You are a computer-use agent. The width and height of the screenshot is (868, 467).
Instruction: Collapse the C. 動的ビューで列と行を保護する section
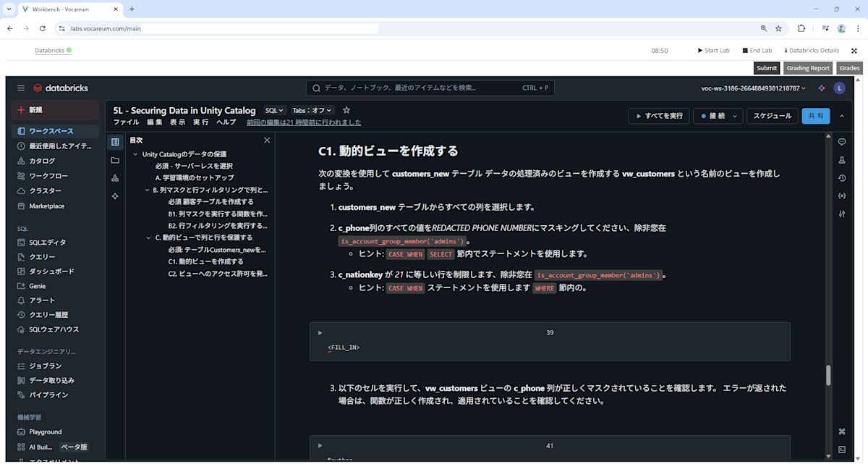coord(148,237)
